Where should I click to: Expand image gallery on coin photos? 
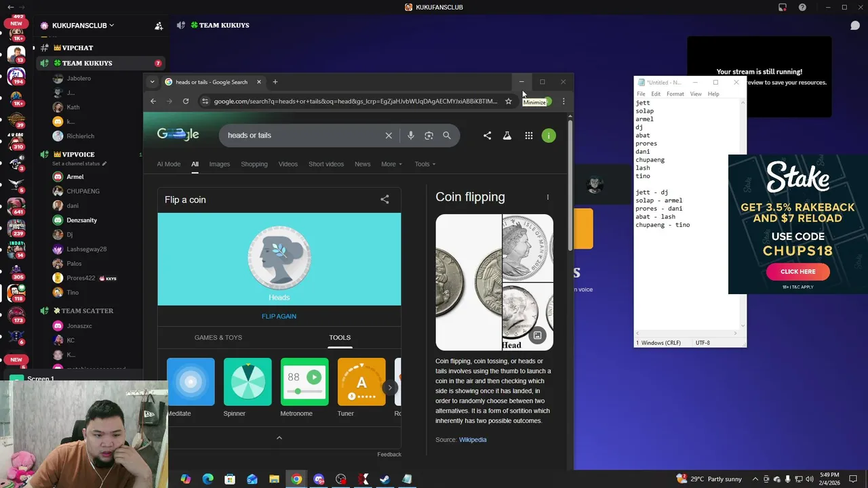pyautogui.click(x=538, y=335)
